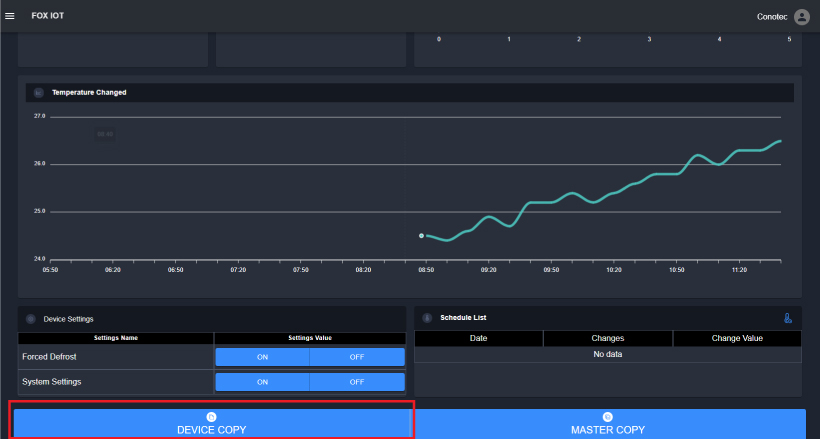
Task: Click the 09:20 time axis label
Action: (488, 270)
